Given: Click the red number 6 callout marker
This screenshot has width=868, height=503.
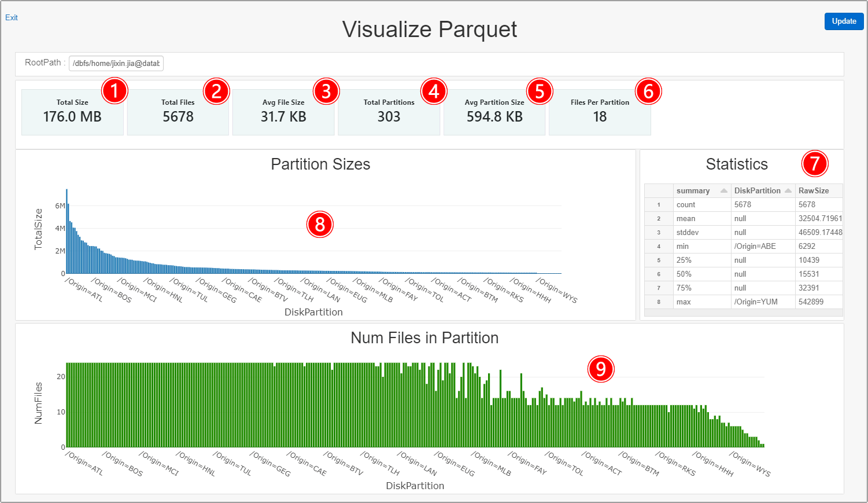Looking at the screenshot, I should coord(648,91).
